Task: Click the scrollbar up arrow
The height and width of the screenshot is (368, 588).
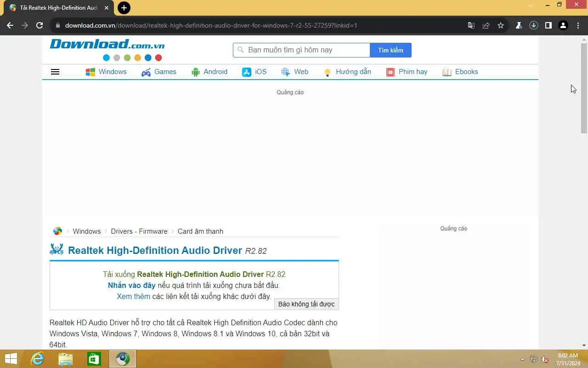Action: pyautogui.click(x=584, y=40)
